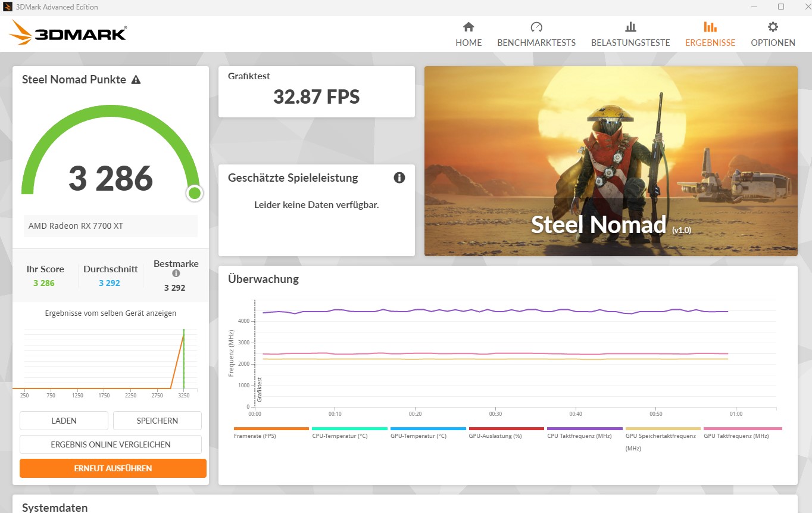
Task: Click the green gauge end marker
Action: [194, 193]
